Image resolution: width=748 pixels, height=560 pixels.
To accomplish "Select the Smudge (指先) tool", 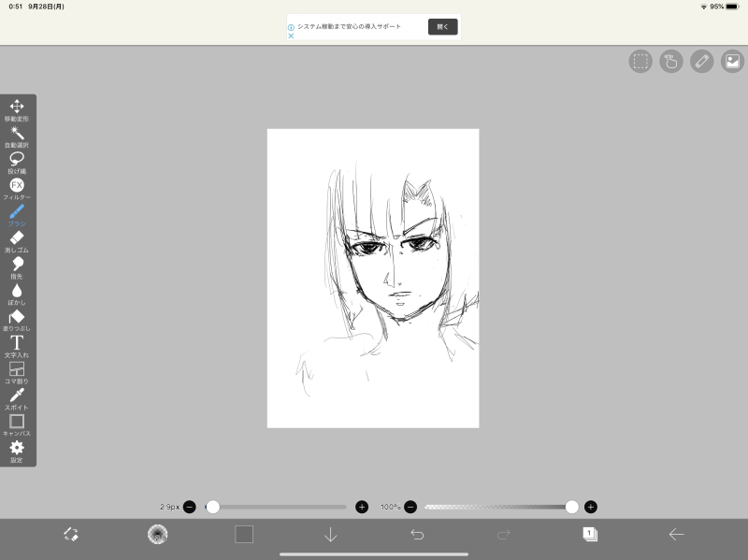I will tap(17, 267).
